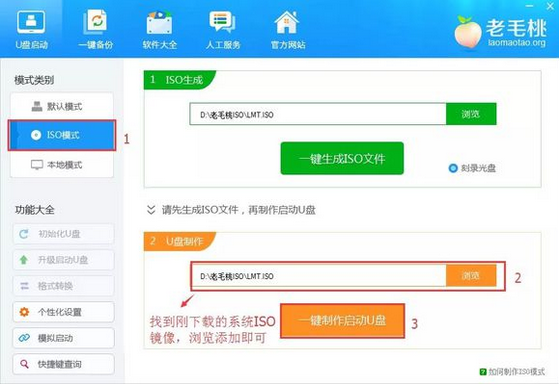This screenshot has width=559, height=388.
Task: Click the monitor icon beside 本地模式
Action: [x=37, y=165]
